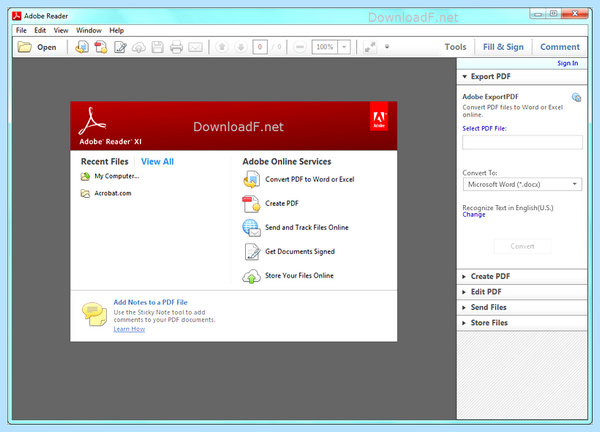600x432 pixels.
Task: Click the Adobe Reader title bar icon
Action: click(16, 16)
